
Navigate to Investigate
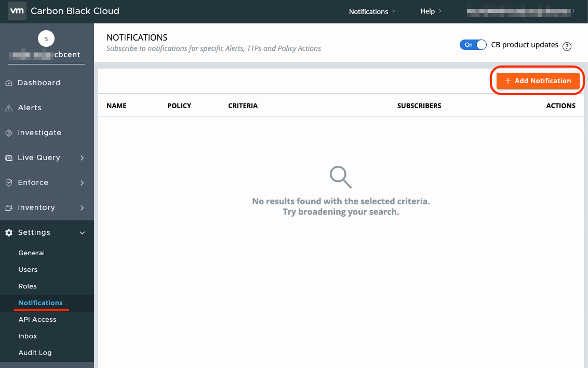[39, 133]
